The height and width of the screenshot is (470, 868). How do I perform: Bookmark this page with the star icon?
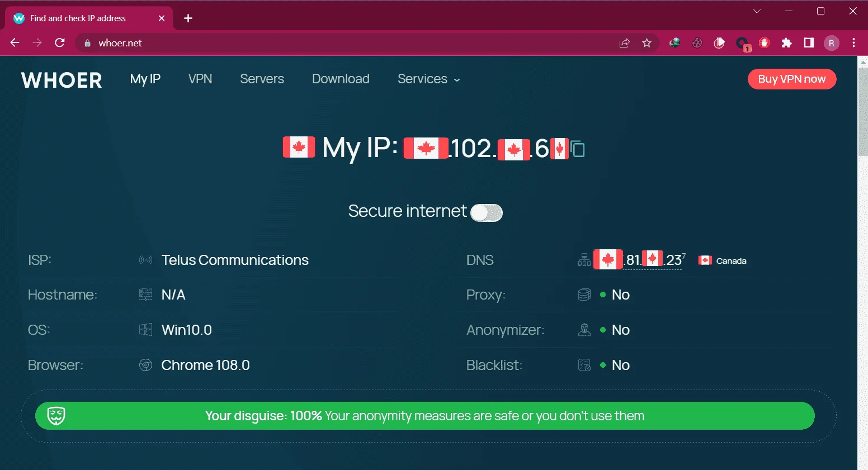tap(647, 43)
